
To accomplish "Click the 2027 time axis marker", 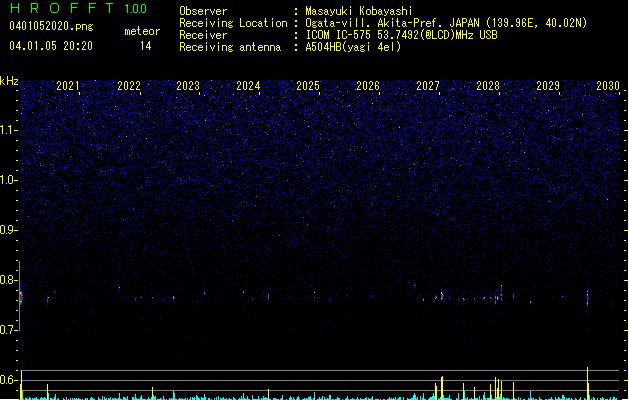I will click(x=428, y=85).
